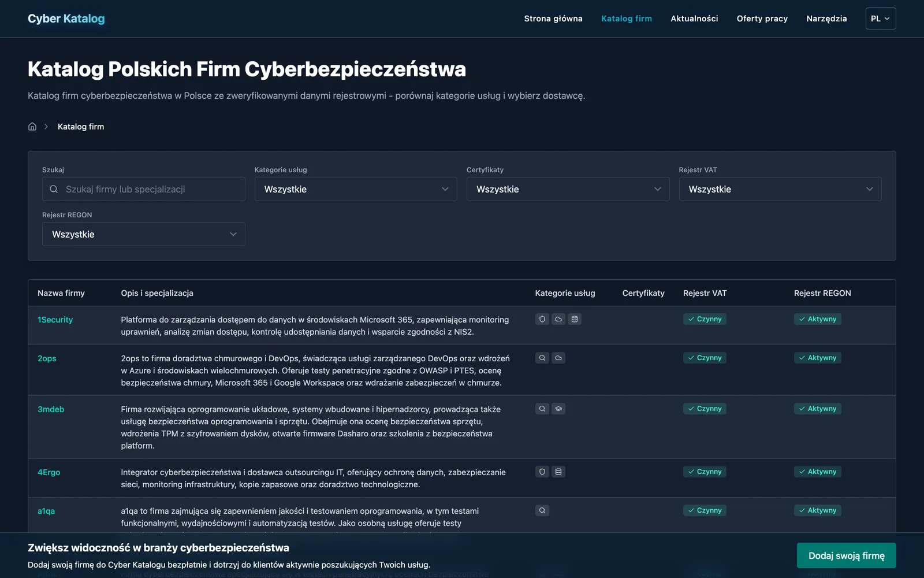Click the cloud category icon in 1Security row
This screenshot has height=578, width=924.
click(x=558, y=319)
